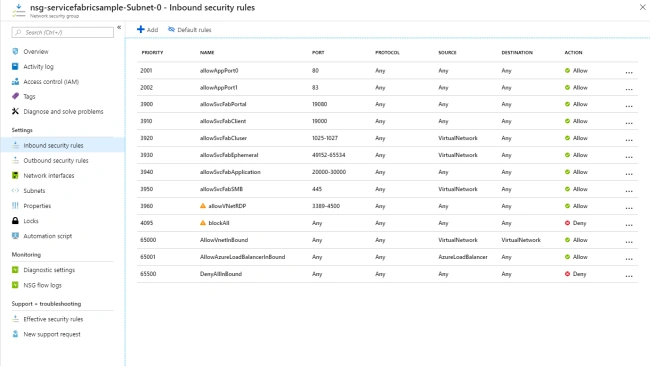This screenshot has width=650, height=366.
Task: Open the ellipsis menu for DenyAllInBound
Action: (x=629, y=276)
